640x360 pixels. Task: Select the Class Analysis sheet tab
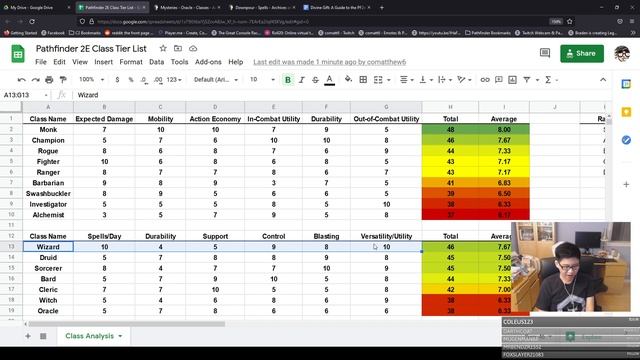click(x=89, y=336)
